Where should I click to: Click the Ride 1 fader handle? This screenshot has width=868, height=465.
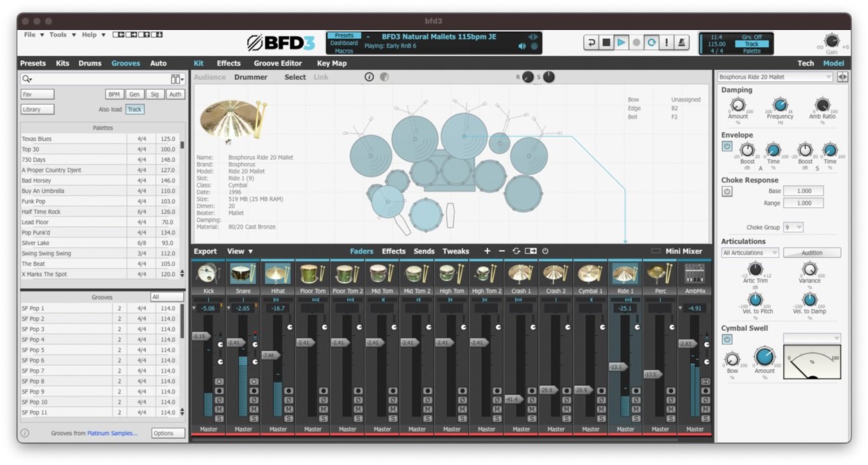[x=617, y=366]
